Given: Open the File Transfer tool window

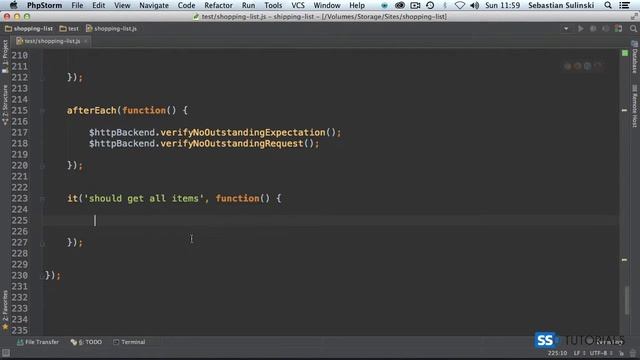Looking at the screenshot, I should tap(38, 342).
